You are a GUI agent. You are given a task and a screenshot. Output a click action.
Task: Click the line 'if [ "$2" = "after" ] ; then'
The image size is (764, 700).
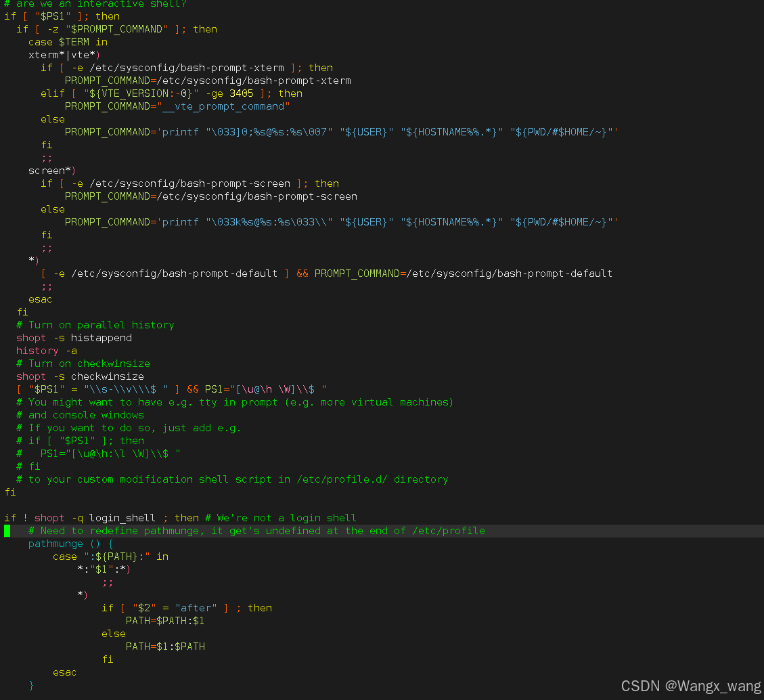click(x=187, y=608)
